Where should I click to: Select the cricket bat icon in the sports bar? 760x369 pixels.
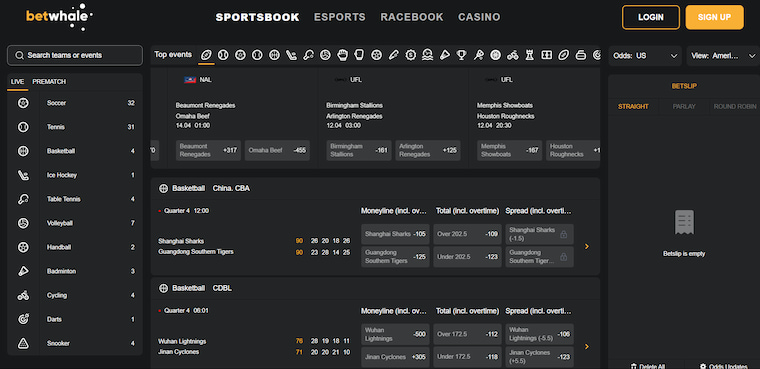click(x=393, y=55)
